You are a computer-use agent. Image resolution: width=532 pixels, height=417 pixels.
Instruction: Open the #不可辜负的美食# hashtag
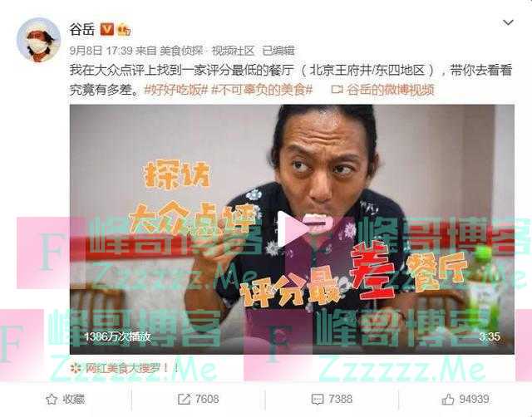[262, 90]
